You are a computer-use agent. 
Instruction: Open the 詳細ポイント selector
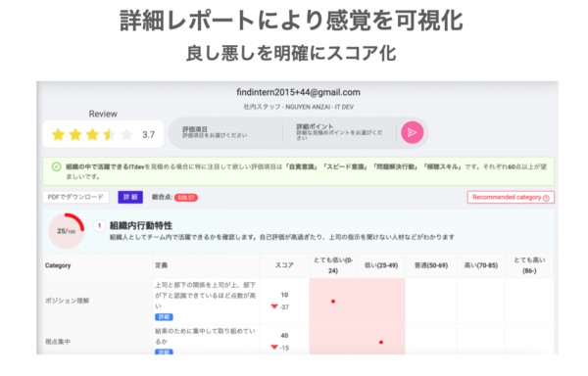[x=339, y=132]
